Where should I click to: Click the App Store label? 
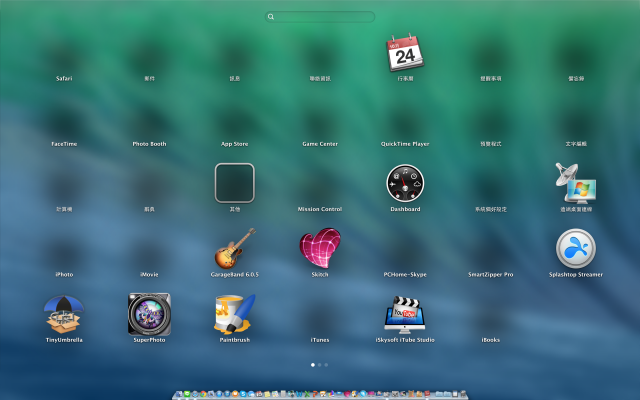pyautogui.click(x=235, y=144)
